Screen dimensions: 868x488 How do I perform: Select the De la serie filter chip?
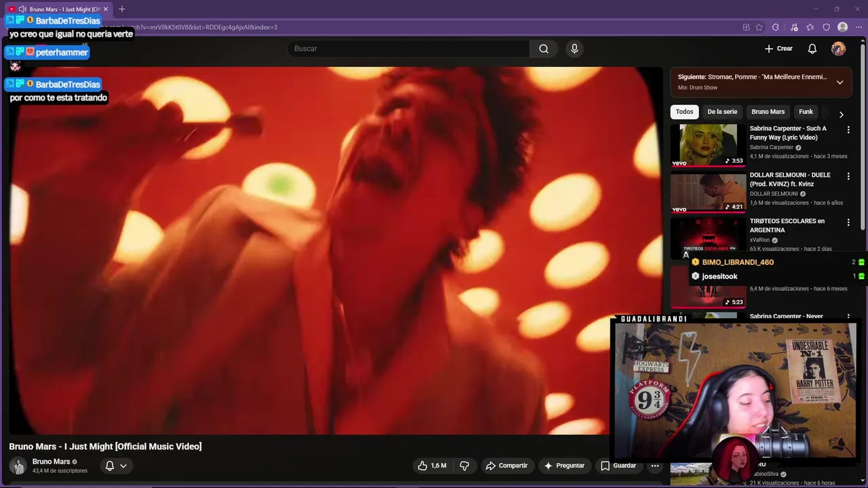pyautogui.click(x=722, y=112)
